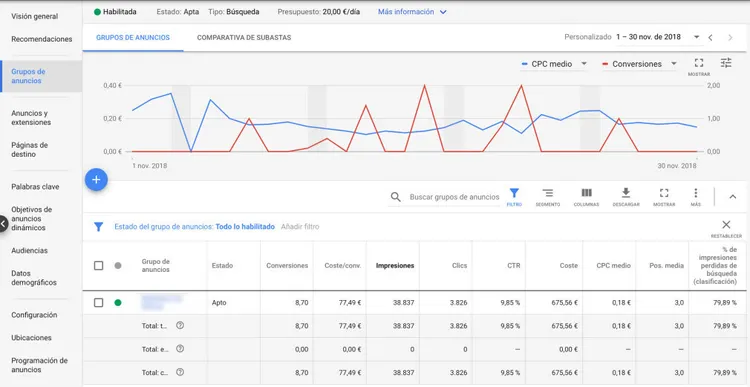Open Audiencias in sidebar

(x=30, y=251)
